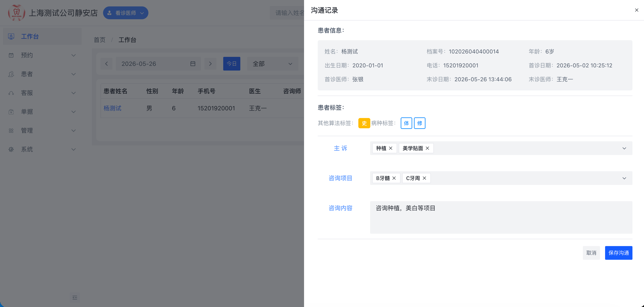Click the 2026-05-26 date field

point(158,64)
